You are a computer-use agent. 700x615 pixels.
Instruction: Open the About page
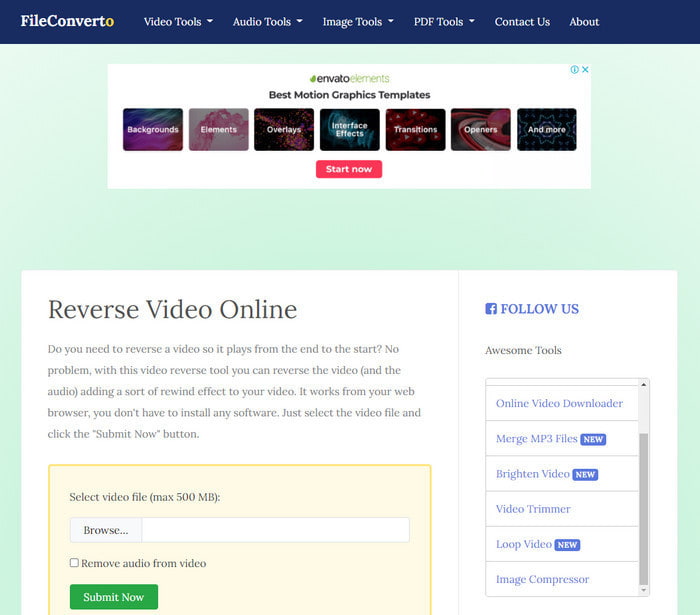(584, 21)
